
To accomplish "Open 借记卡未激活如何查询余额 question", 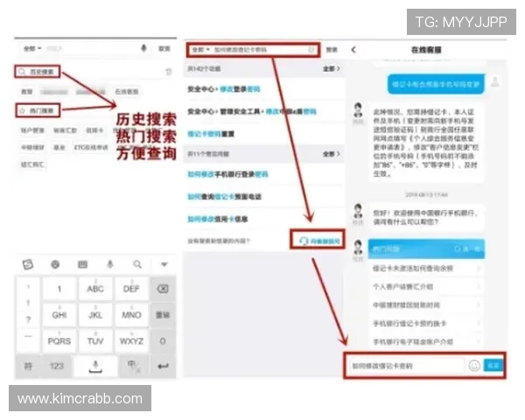I will click(x=427, y=269).
